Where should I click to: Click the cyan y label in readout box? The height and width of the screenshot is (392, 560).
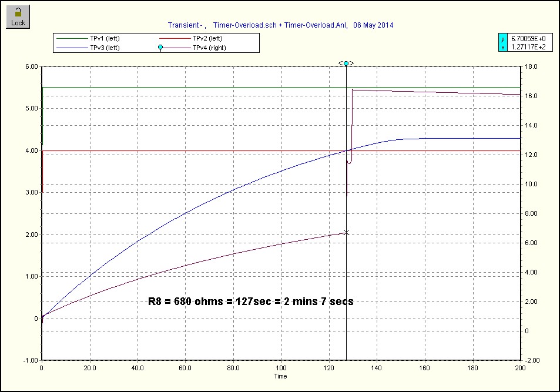click(503, 39)
